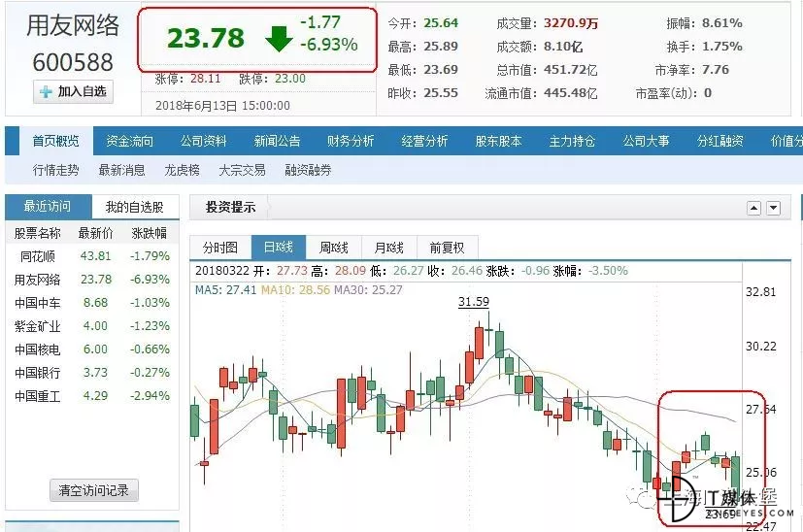The height and width of the screenshot is (532, 803).
Task: Click 中国重工 change -2.94%
Action: tap(150, 396)
